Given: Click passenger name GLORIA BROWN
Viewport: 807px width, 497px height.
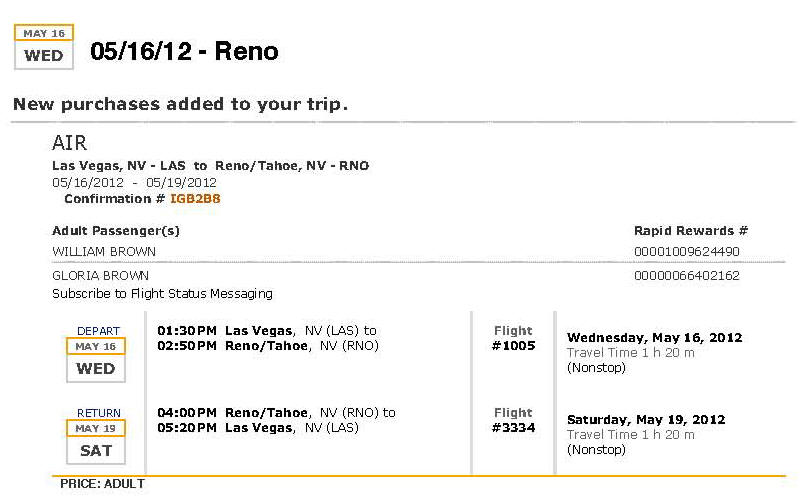Looking at the screenshot, I should [x=100, y=275].
